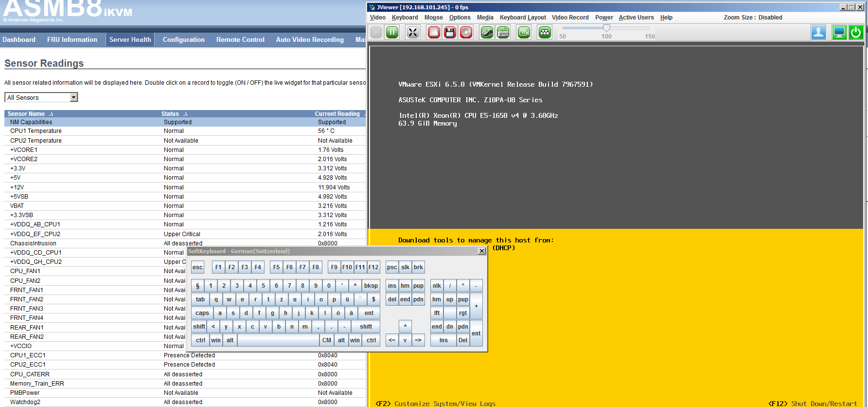Click the green server power button icon

(x=855, y=33)
